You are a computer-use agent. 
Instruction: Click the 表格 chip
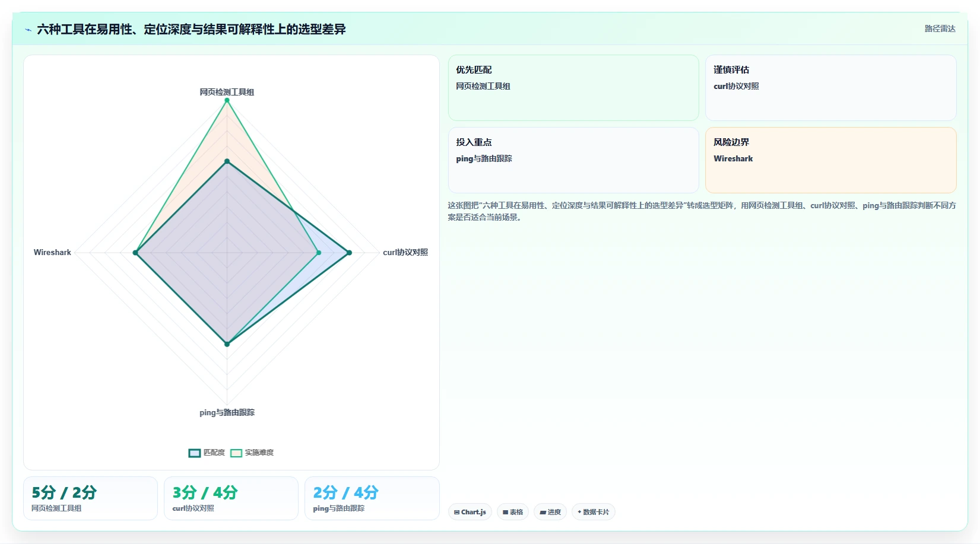[x=513, y=512]
